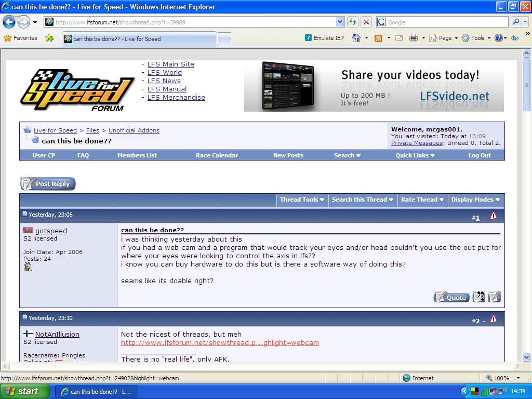Click the Live for Speed Forum logo
This screenshot has width=532, height=399.
point(77,89)
